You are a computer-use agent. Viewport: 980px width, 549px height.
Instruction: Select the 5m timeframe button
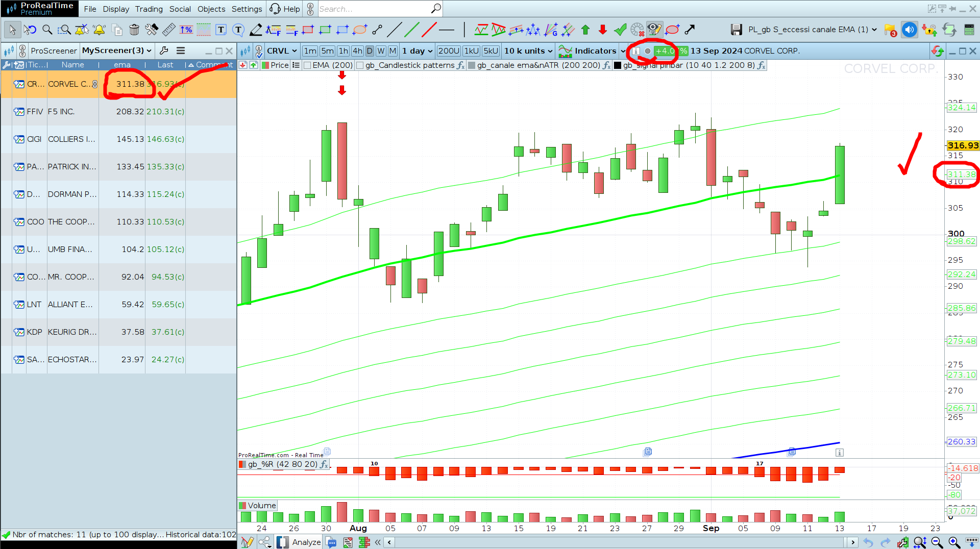[x=328, y=51]
